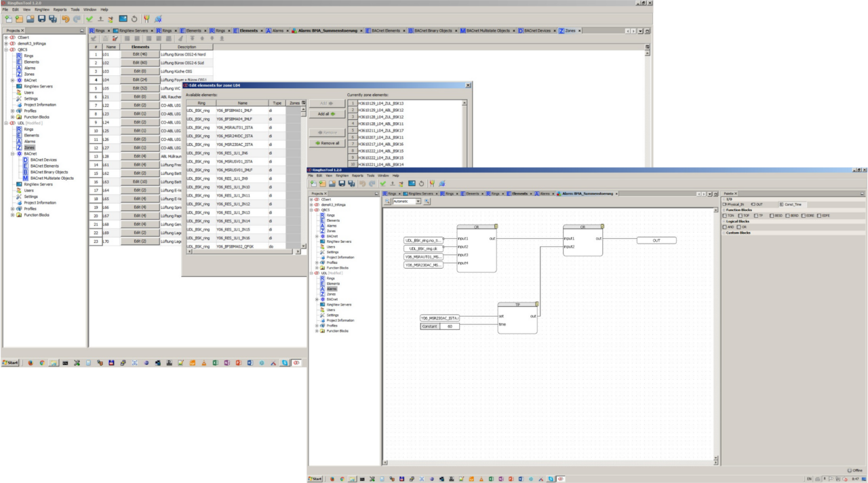Choose the Physical_IN item in Palette

click(x=734, y=204)
